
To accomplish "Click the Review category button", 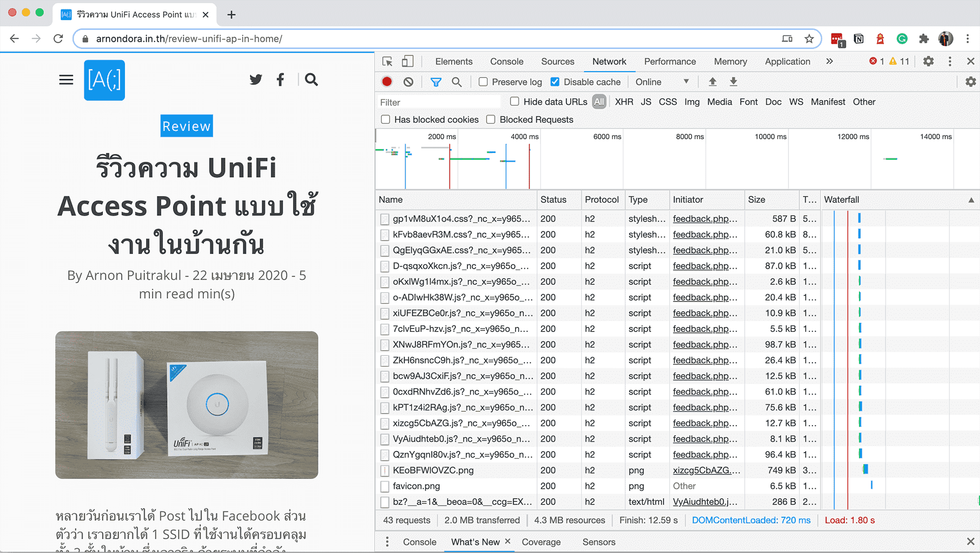I will click(x=187, y=126).
